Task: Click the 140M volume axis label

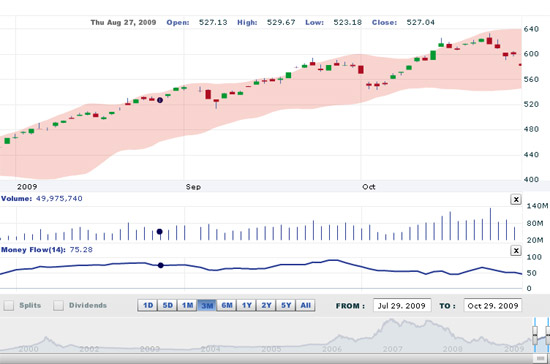Action: coord(537,206)
